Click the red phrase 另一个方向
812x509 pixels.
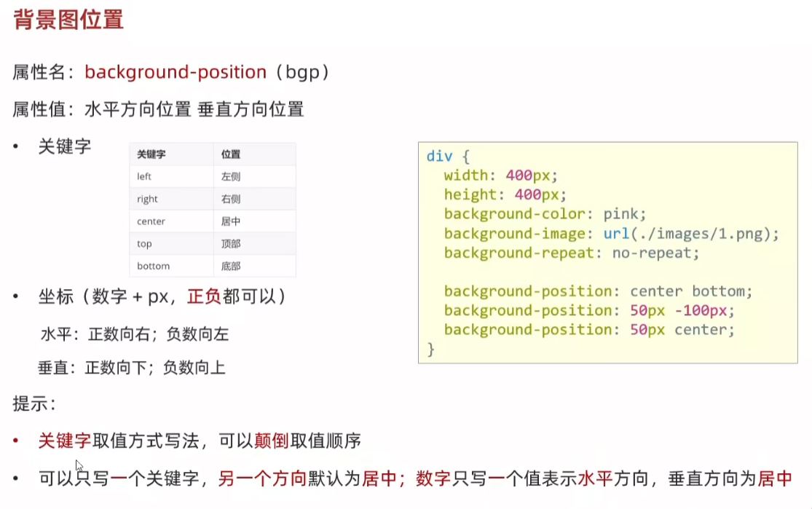tap(263, 478)
